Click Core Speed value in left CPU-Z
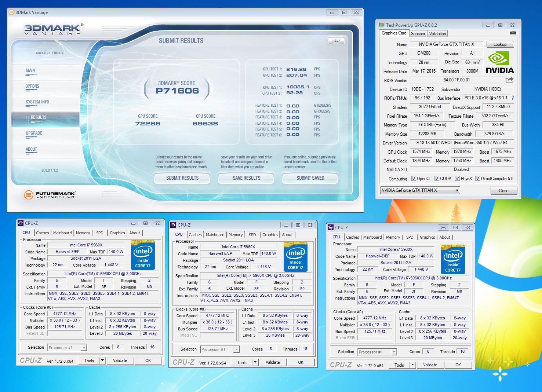The width and height of the screenshot is (542, 392). tap(65, 314)
